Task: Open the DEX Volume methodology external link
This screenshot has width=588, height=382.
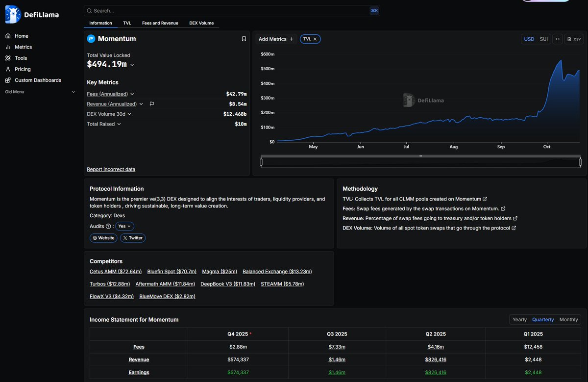Action: click(x=514, y=228)
